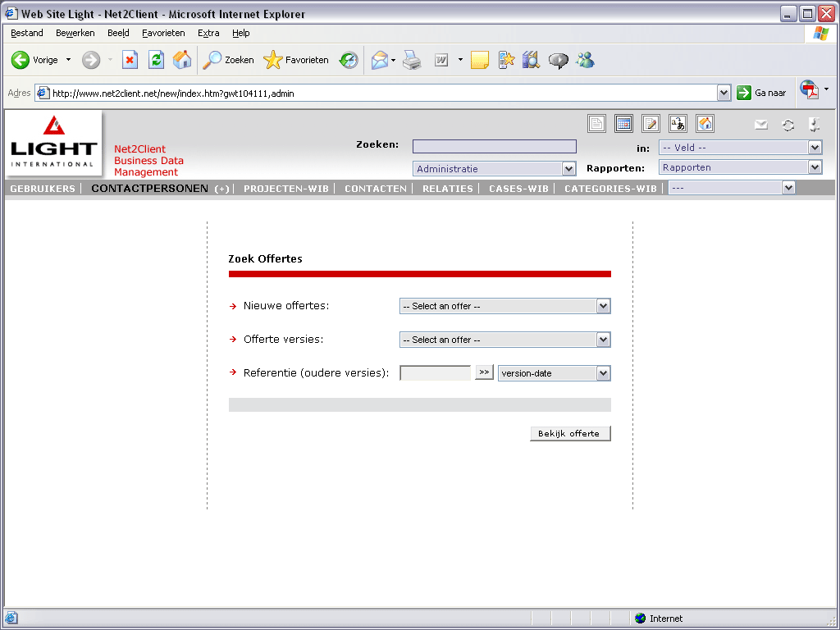This screenshot has width=840, height=630.
Task: Open the CONTACTPERSONEN navigation tab
Action: click(x=149, y=189)
